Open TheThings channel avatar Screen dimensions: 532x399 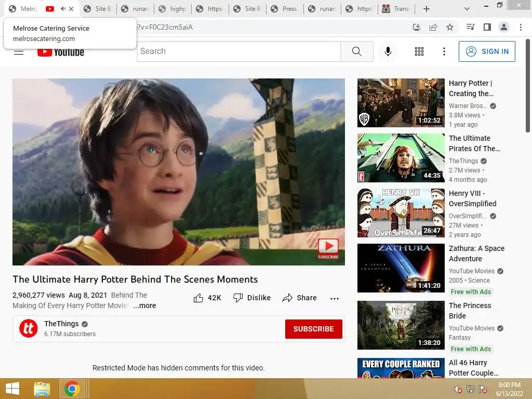click(x=29, y=328)
